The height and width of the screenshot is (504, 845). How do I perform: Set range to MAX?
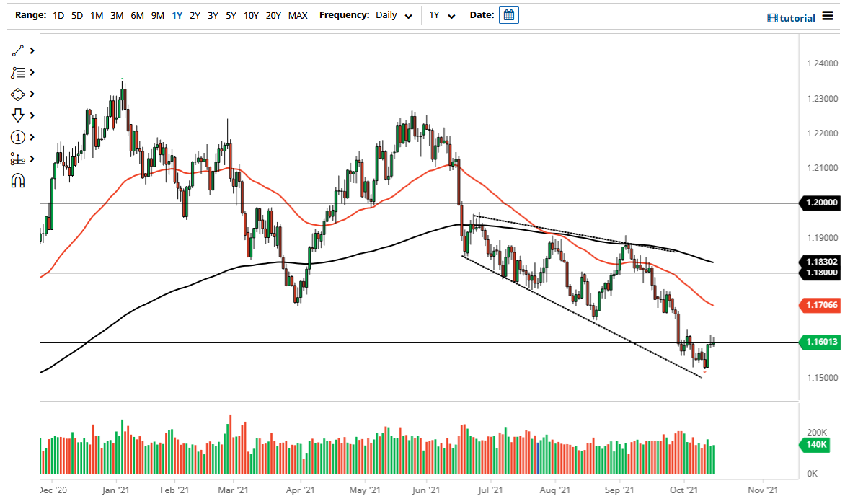(298, 16)
